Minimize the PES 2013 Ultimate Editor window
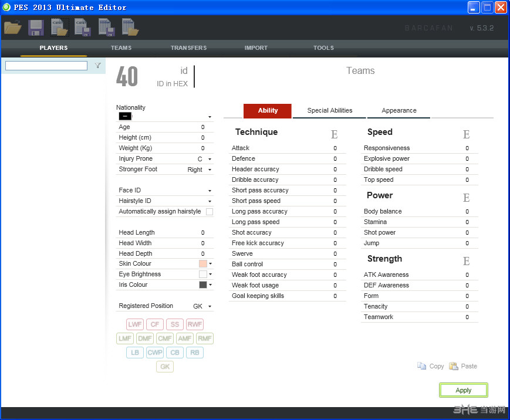The image size is (510, 420). point(474,7)
